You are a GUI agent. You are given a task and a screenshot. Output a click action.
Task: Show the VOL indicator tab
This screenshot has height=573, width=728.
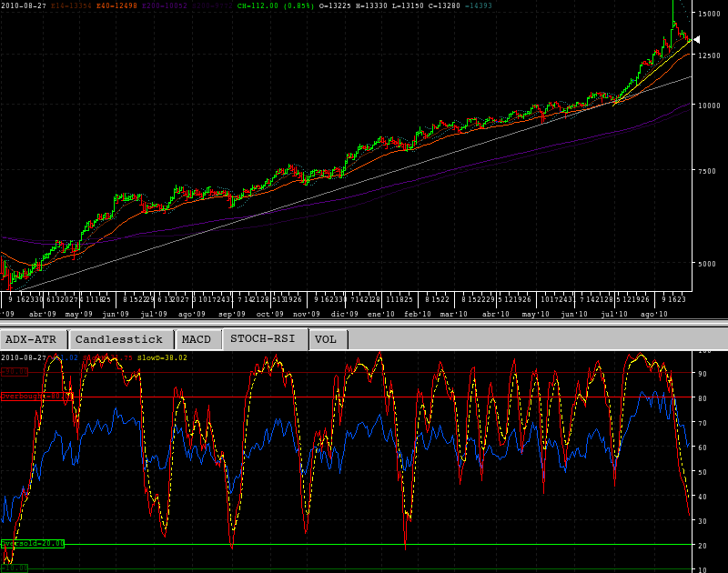click(x=326, y=339)
